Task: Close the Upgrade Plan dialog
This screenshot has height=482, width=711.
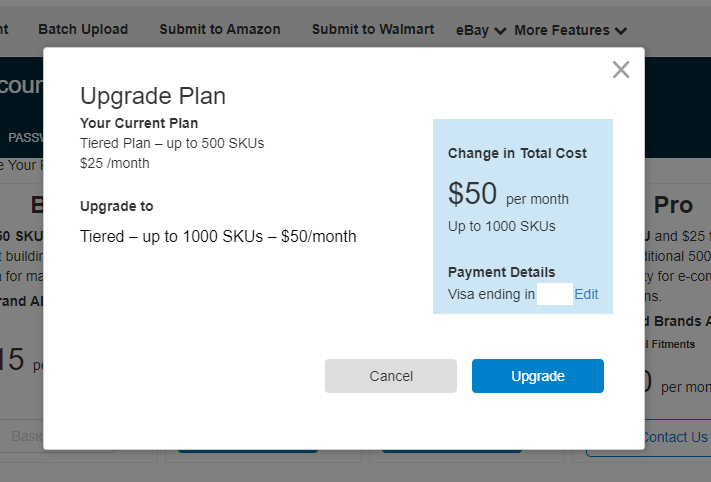Action: pos(621,70)
